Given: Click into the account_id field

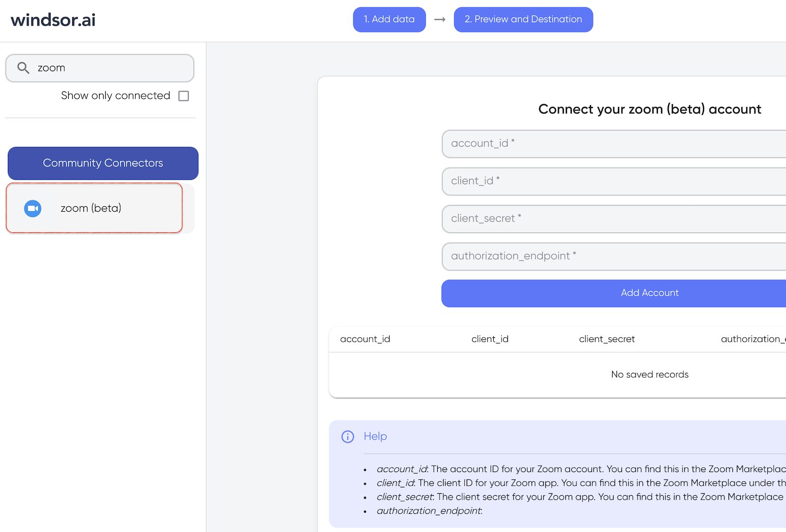Looking at the screenshot, I should [x=614, y=144].
